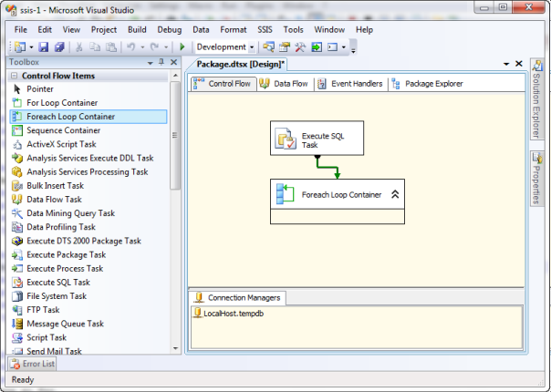Open the Redo history dropdown arrow

pos(165,47)
